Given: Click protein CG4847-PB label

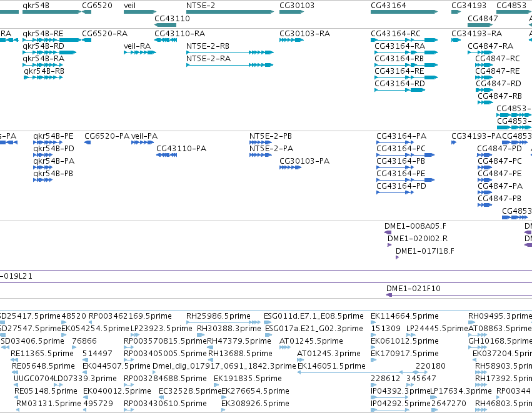Looking at the screenshot, I should pos(499,199).
